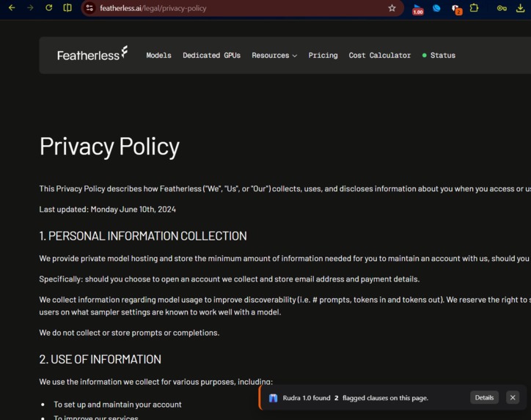Image resolution: width=531 pixels, height=420 pixels.
Task: Click the featherless.ai URL in the address bar
Action: (153, 8)
